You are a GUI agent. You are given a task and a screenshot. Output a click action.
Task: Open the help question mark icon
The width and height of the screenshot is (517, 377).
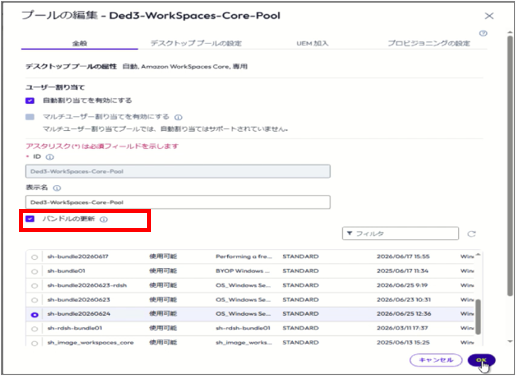(483, 33)
